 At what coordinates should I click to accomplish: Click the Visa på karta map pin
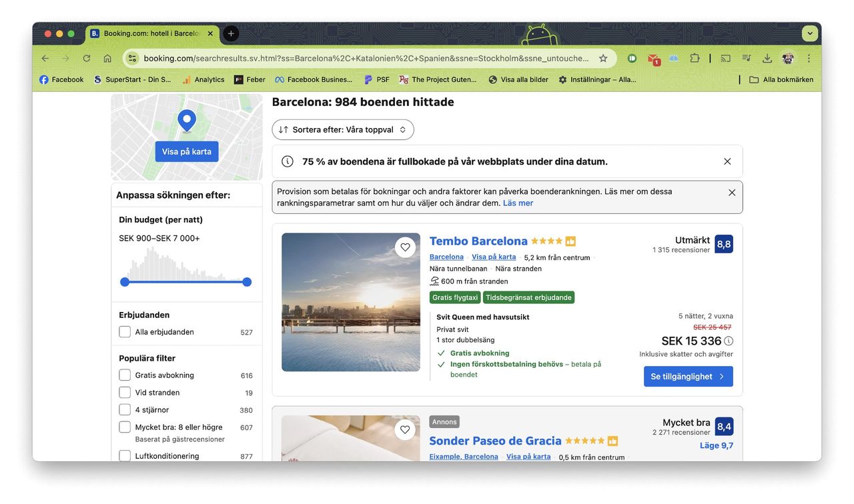tap(186, 120)
